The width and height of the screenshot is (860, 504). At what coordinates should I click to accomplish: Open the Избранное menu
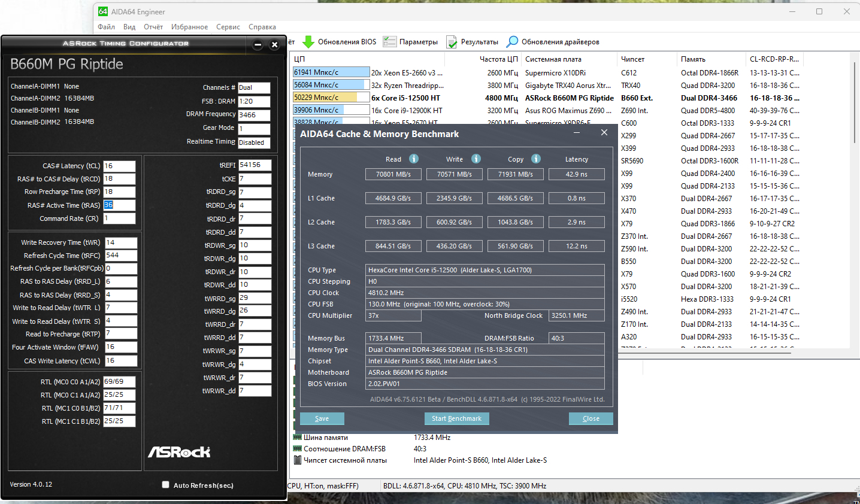tap(189, 27)
